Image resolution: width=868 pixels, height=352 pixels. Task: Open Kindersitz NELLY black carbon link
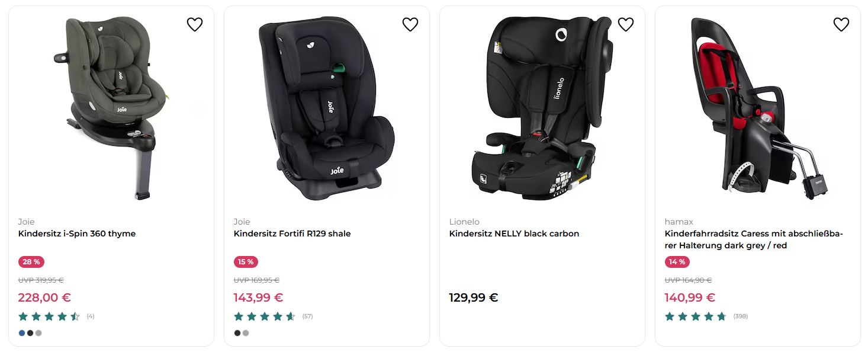[514, 233]
